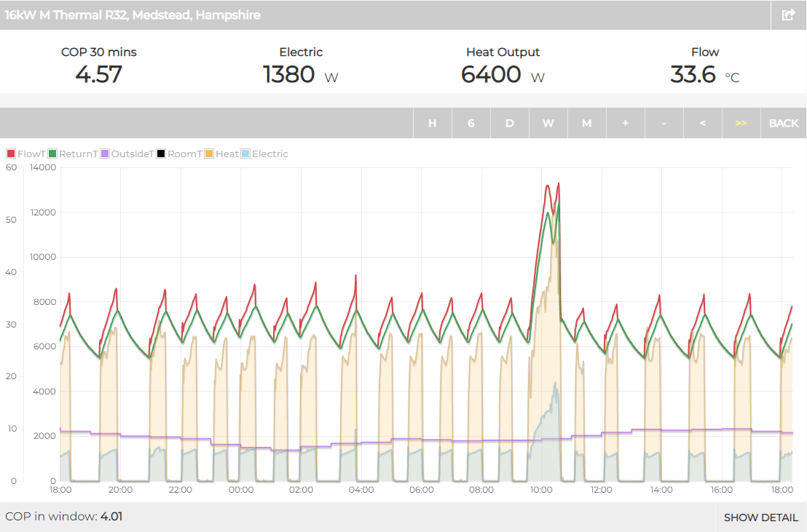Switch the graph to Day view
The height and width of the screenshot is (532, 807).
(509, 123)
